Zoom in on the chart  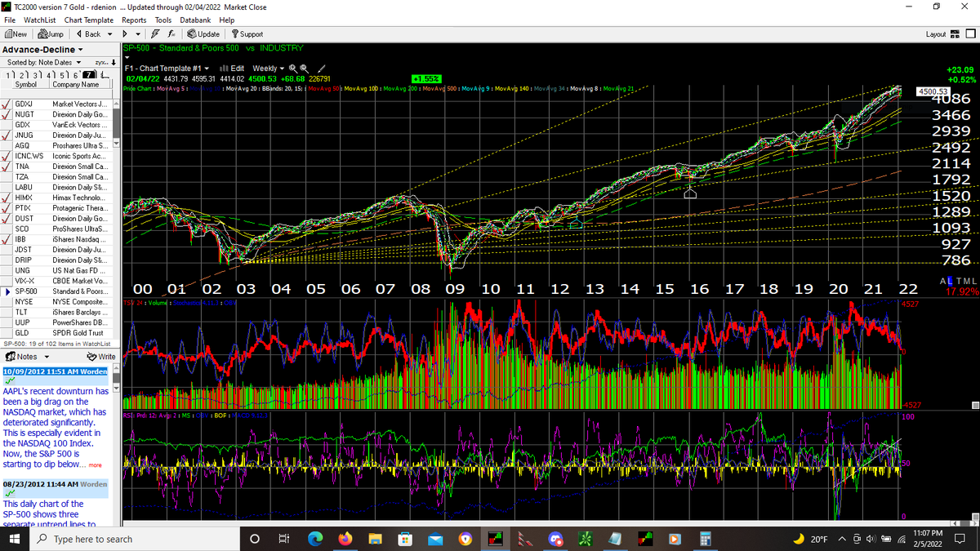292,68
